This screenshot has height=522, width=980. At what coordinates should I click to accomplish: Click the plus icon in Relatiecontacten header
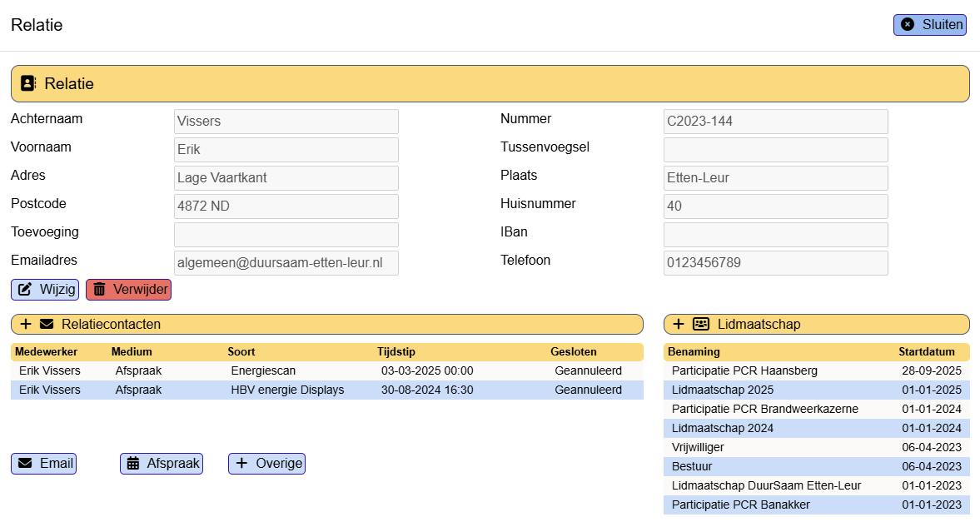[x=26, y=324]
